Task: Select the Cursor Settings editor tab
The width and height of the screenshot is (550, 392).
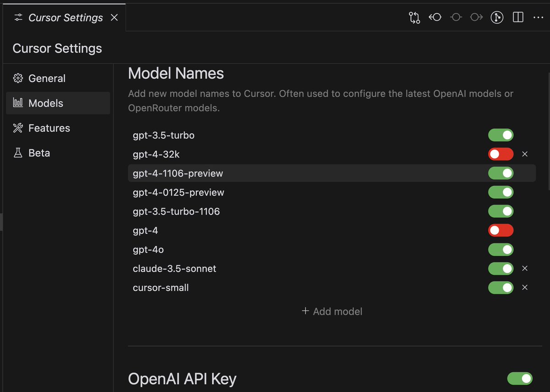Action: 65,17
